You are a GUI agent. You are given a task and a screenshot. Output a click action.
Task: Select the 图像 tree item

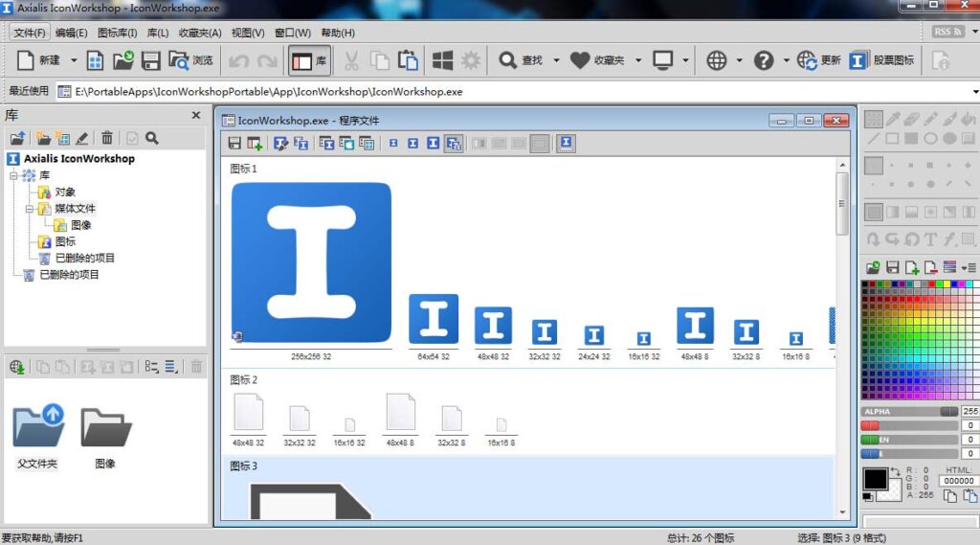(80, 225)
